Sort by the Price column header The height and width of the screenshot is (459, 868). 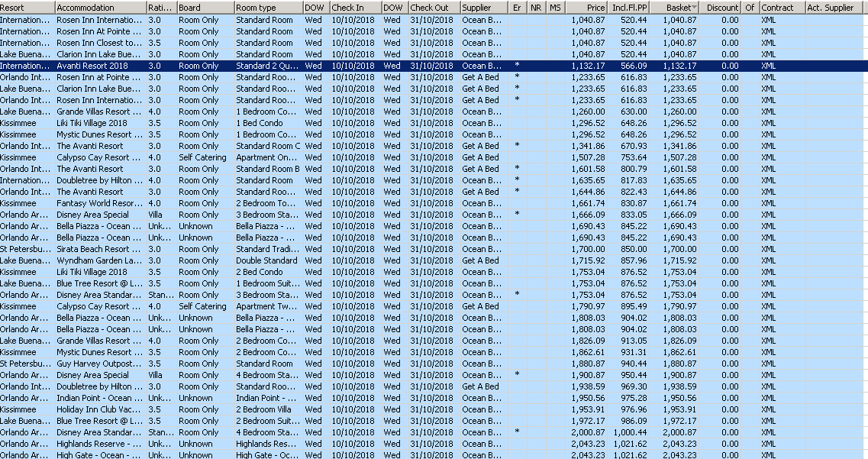pos(586,7)
